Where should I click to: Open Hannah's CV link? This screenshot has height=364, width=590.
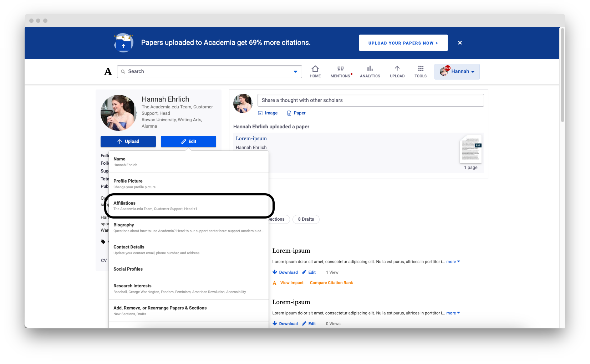pos(104,260)
